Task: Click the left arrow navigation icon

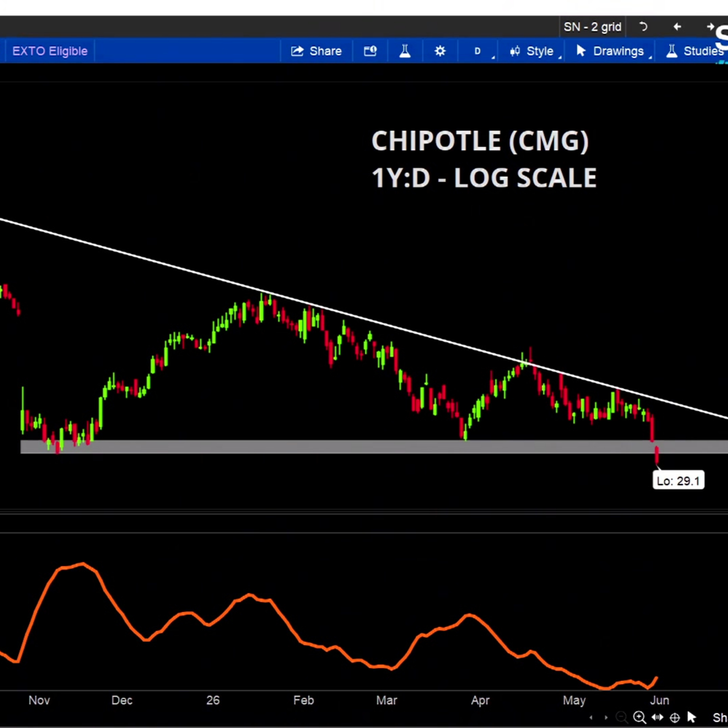Action: tap(677, 27)
